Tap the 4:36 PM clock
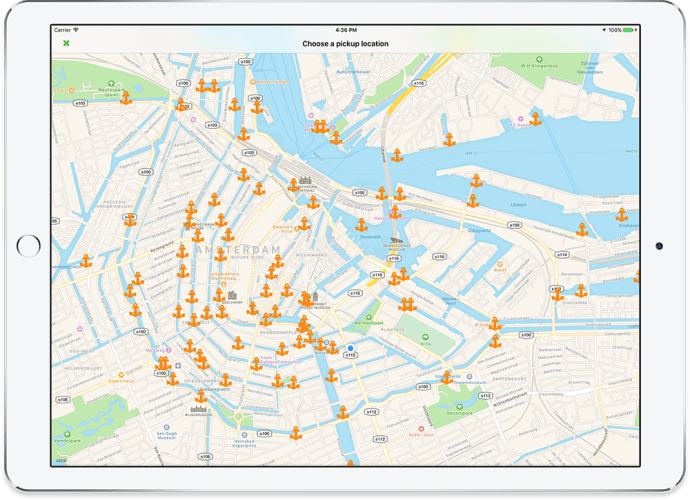 pos(346,30)
